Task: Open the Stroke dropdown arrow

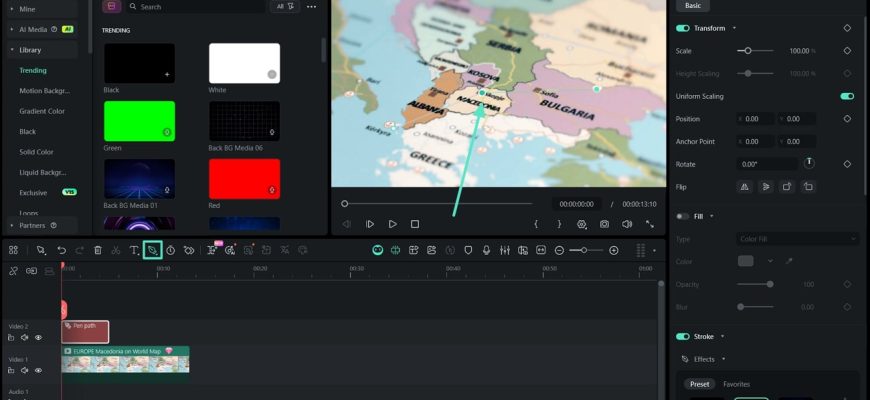Action: click(x=722, y=337)
